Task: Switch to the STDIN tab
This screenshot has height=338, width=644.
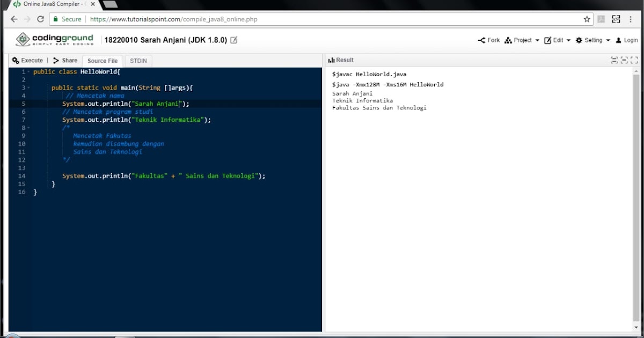Action: point(138,60)
